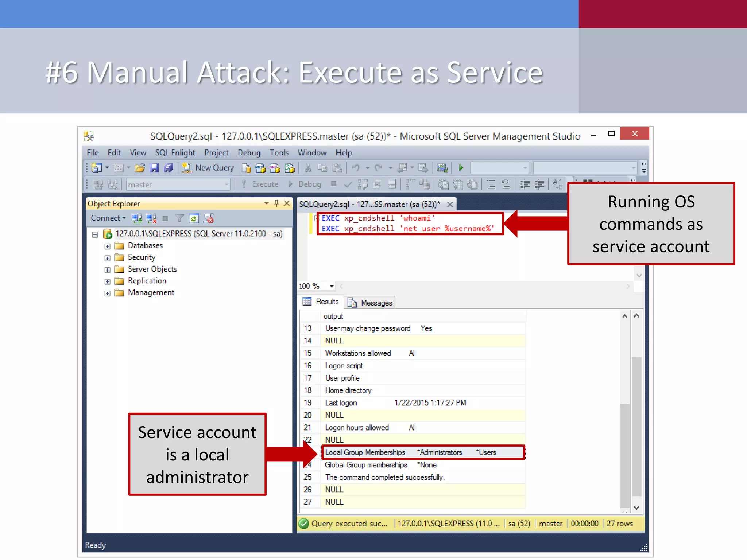Image resolution: width=747 pixels, height=560 pixels.
Task: Click the Debug button
Action: 305,184
